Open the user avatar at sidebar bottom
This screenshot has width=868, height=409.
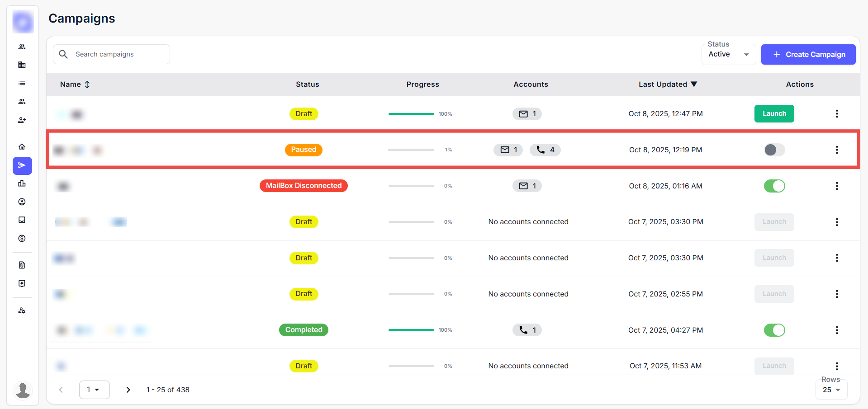tap(23, 390)
